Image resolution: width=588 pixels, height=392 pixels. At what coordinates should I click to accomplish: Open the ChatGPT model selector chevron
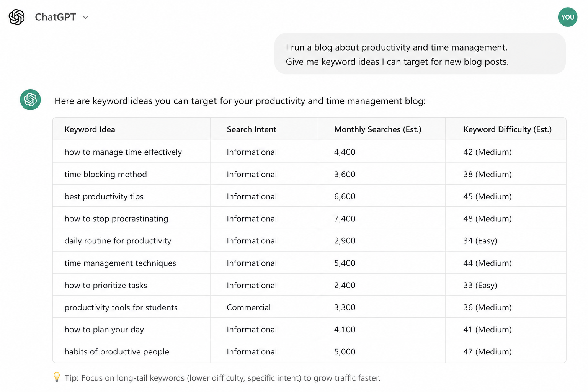pos(86,17)
